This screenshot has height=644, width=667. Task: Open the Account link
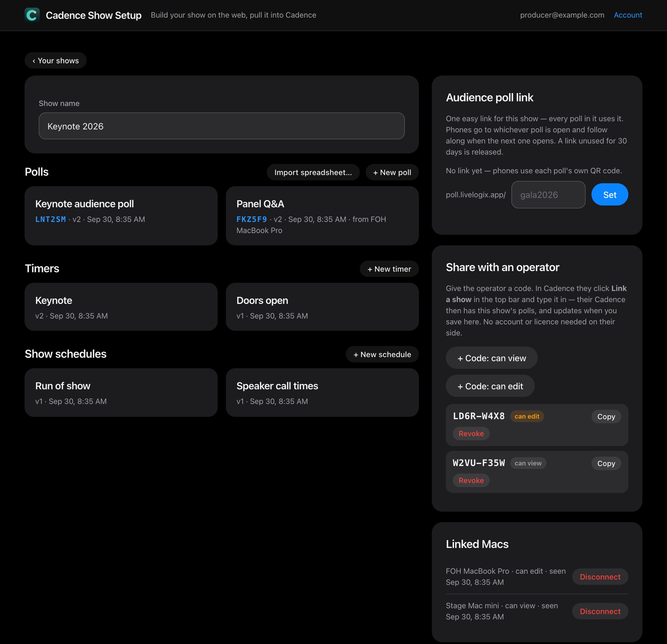tap(628, 15)
